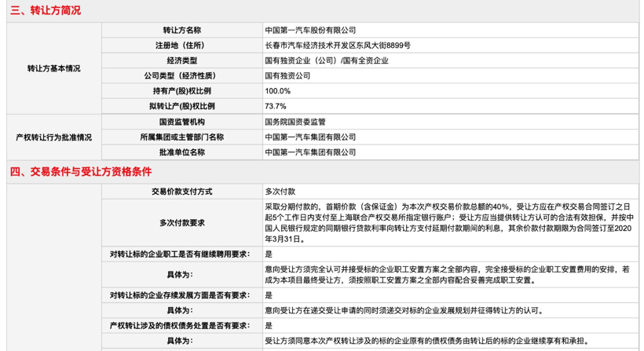Select 中国第一汽车集团有限公司 in the 所属集团 row

pyautogui.click(x=310, y=137)
